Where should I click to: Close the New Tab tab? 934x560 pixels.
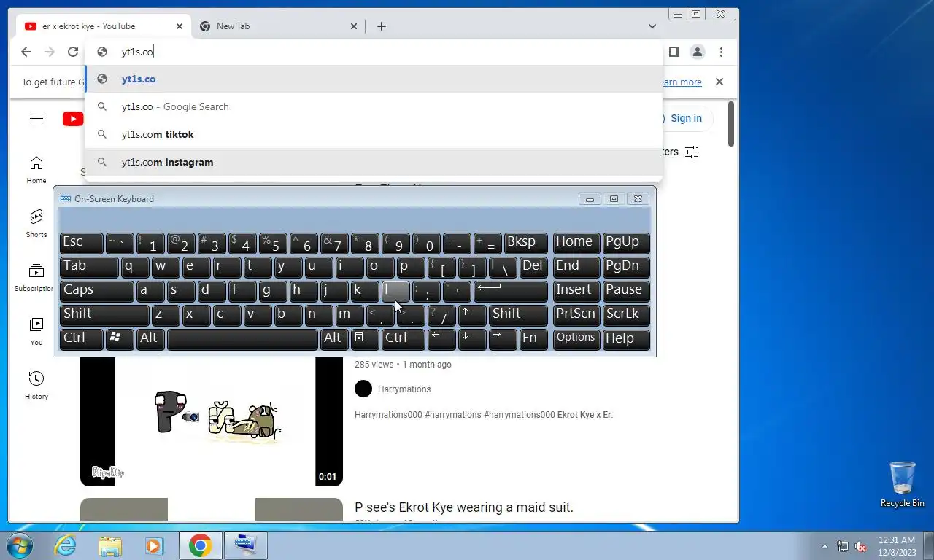pos(354,26)
